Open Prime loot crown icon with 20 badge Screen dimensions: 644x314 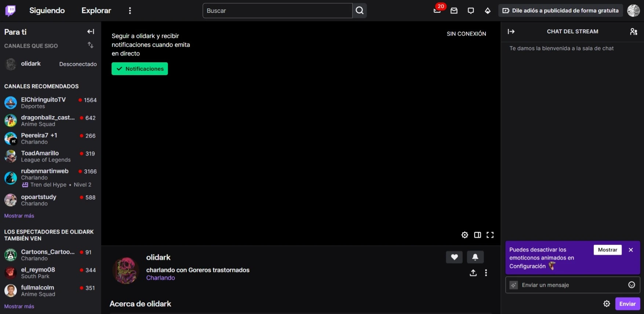tap(437, 10)
